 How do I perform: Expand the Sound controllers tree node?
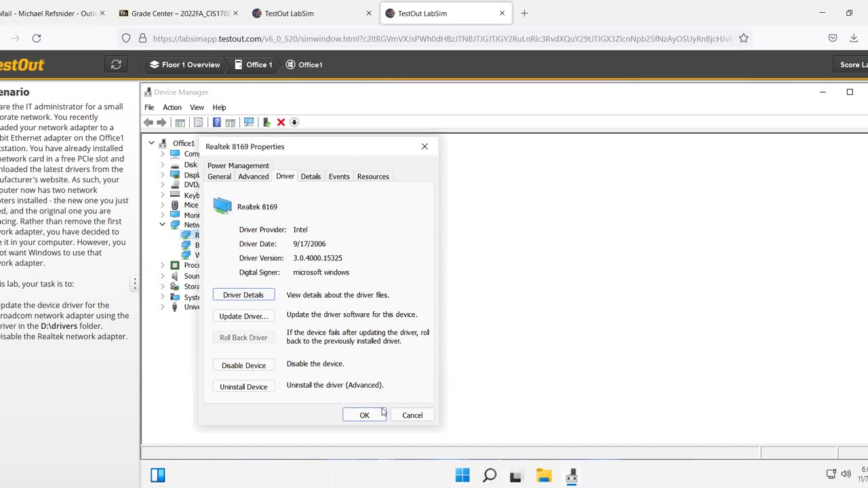(163, 276)
